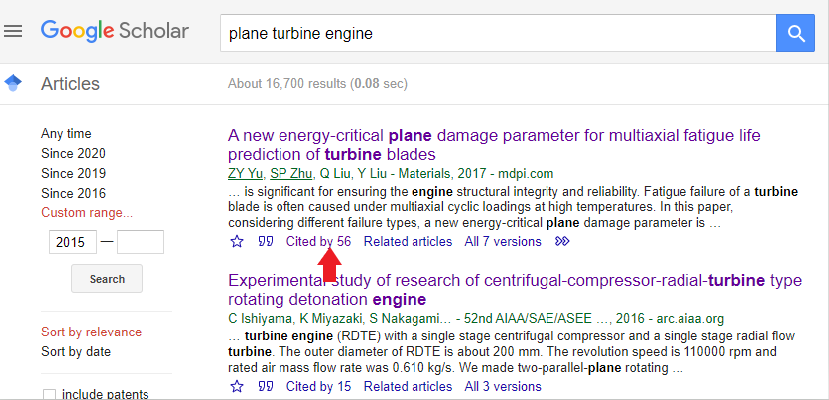Open the hamburger main menu

[x=13, y=31]
